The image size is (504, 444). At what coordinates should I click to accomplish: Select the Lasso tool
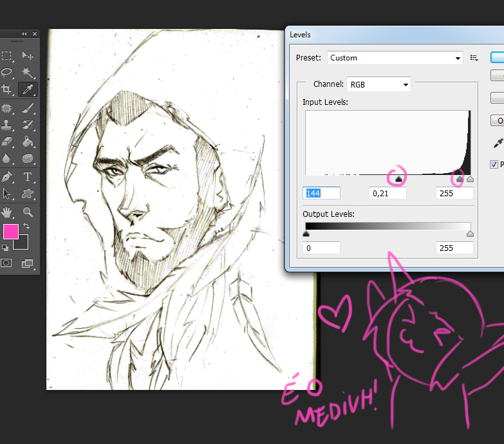[x=7, y=72]
